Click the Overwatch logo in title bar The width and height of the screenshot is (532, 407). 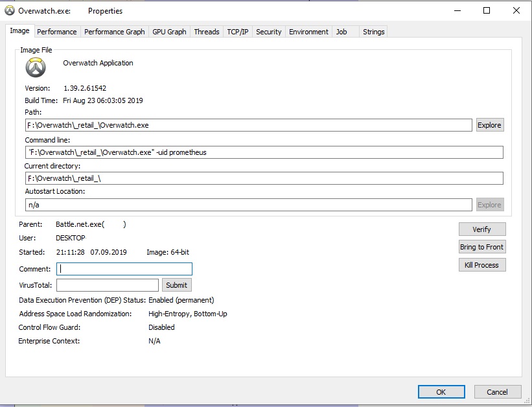coord(10,11)
